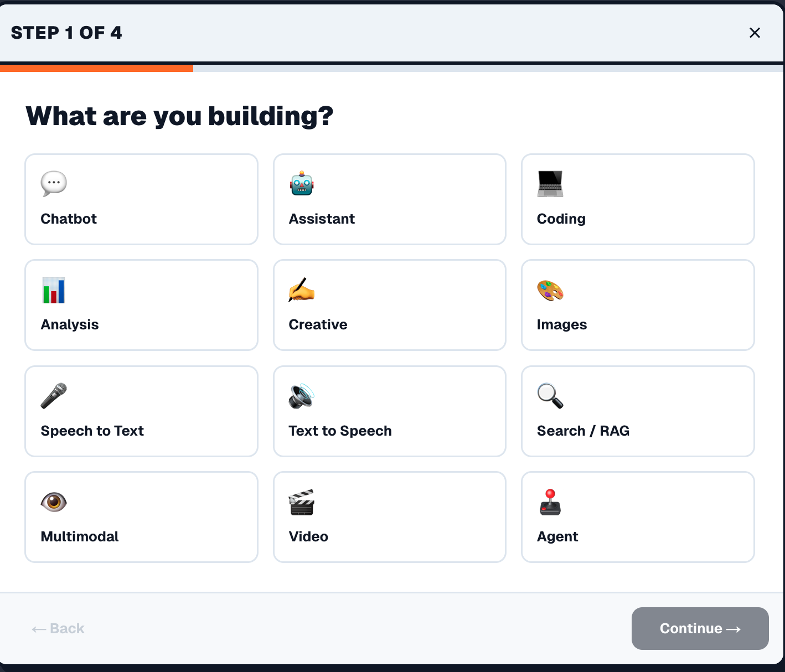785x672 pixels.
Task: Click the magnifying glass icon on Search / RAG
Action: tap(550, 396)
